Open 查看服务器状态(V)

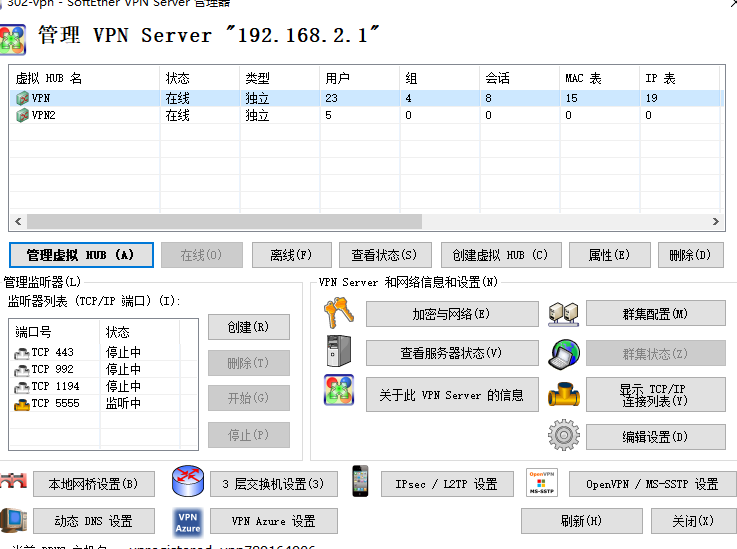click(x=452, y=353)
